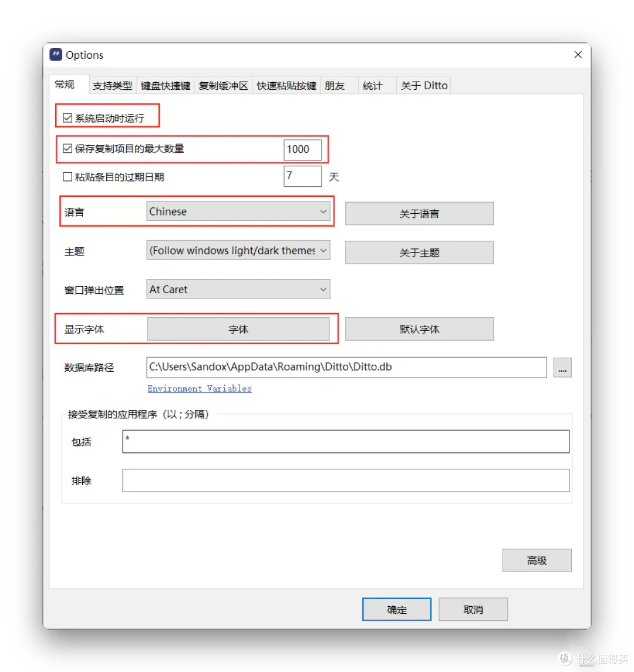Open the Environment Variables link
Image resolution: width=634 pixels, height=672 pixels.
200,389
